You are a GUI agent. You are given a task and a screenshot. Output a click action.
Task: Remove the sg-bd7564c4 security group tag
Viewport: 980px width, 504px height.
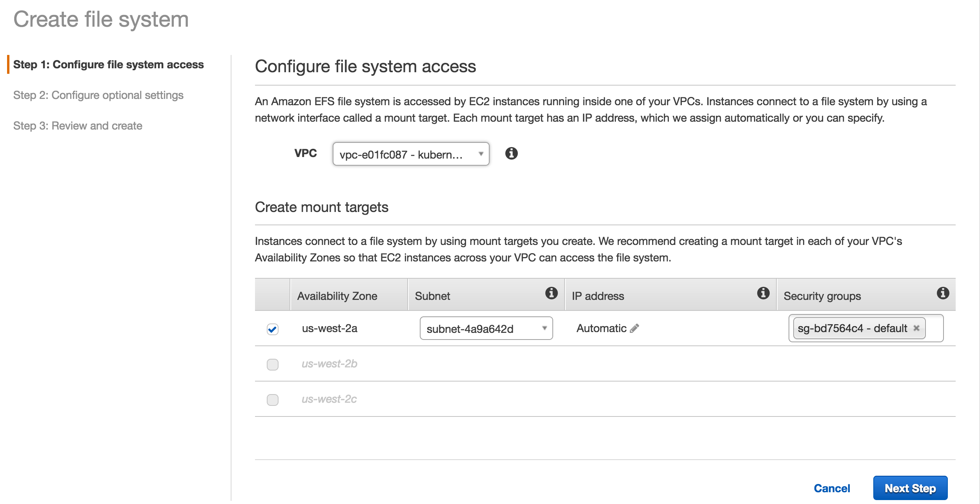tap(917, 329)
